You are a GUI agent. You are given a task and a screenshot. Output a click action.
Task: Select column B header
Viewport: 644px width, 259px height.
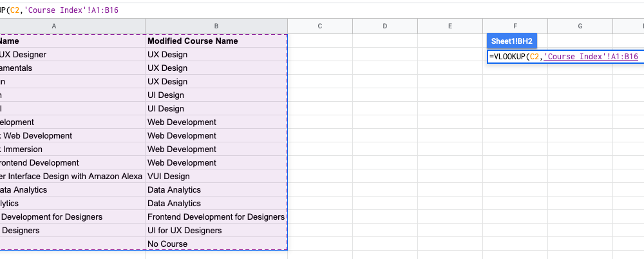click(x=216, y=26)
